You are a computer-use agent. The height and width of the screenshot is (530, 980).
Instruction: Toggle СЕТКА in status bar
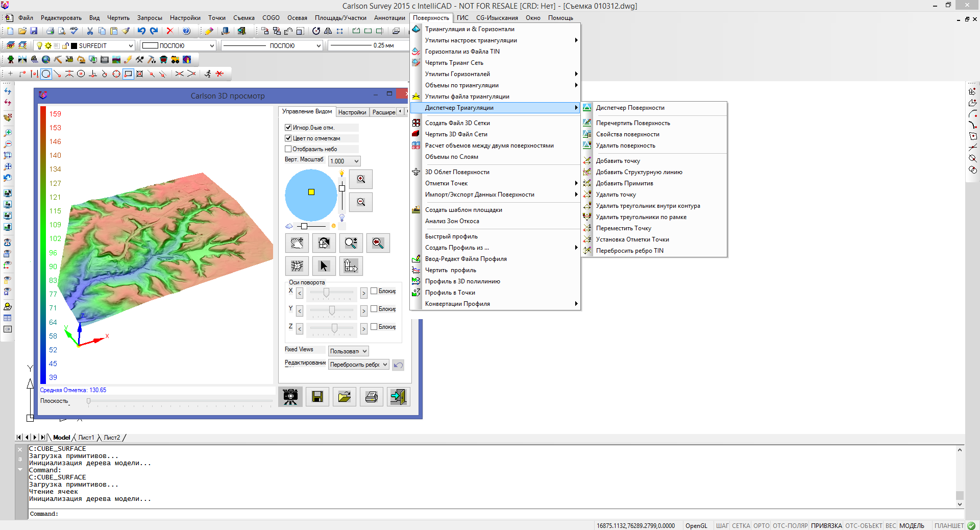tap(741, 525)
